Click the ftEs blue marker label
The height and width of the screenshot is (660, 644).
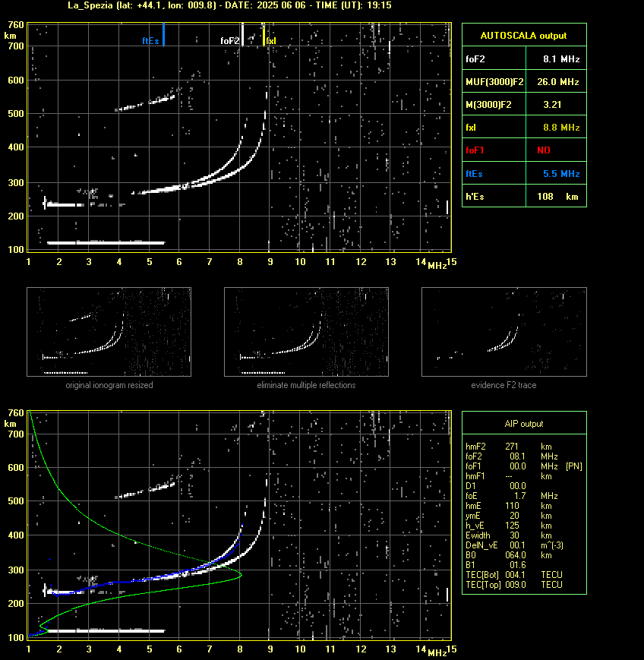tap(150, 41)
